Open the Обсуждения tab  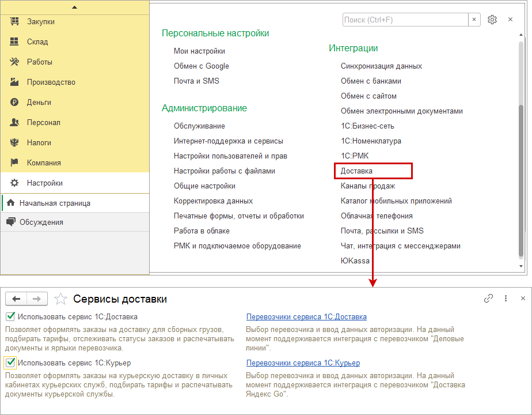pyautogui.click(x=75, y=222)
